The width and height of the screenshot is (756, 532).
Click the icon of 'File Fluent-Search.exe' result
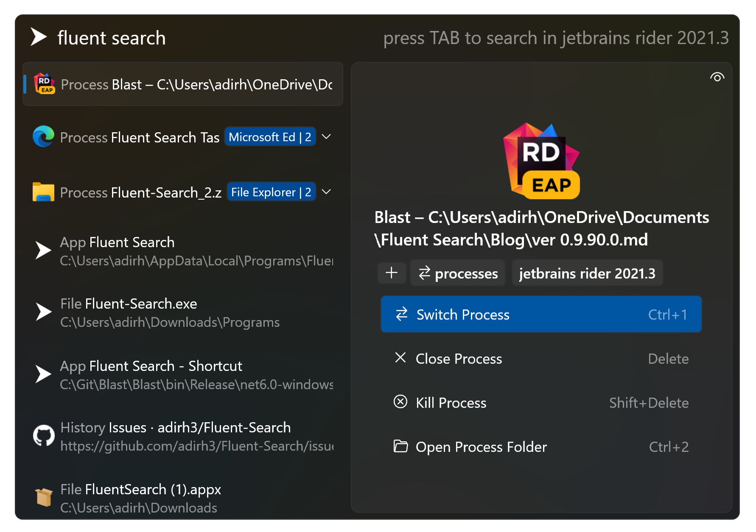43,312
